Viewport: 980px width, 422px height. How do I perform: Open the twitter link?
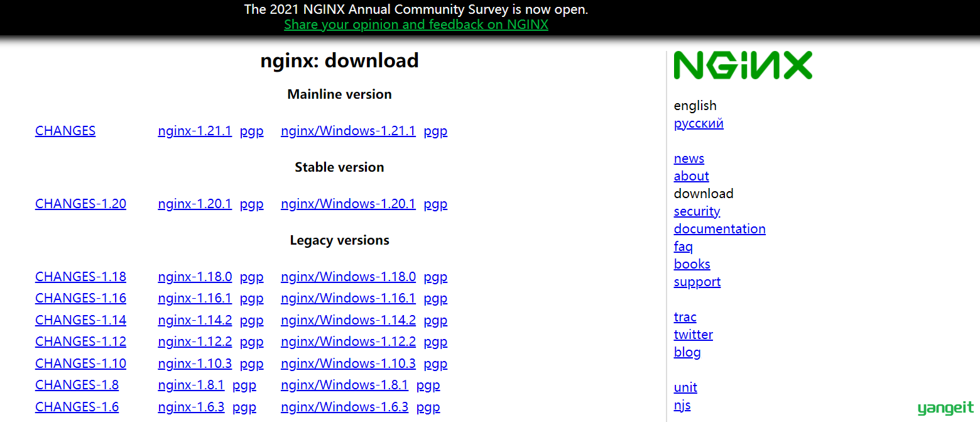click(694, 335)
